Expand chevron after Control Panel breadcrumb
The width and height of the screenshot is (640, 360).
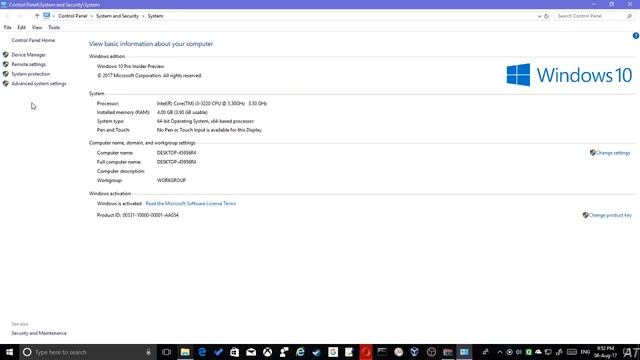click(x=91, y=16)
